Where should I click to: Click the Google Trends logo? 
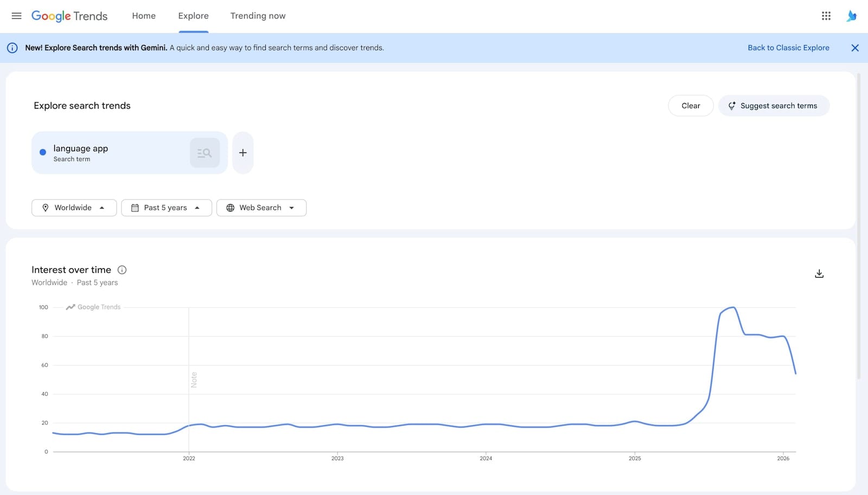pos(69,16)
